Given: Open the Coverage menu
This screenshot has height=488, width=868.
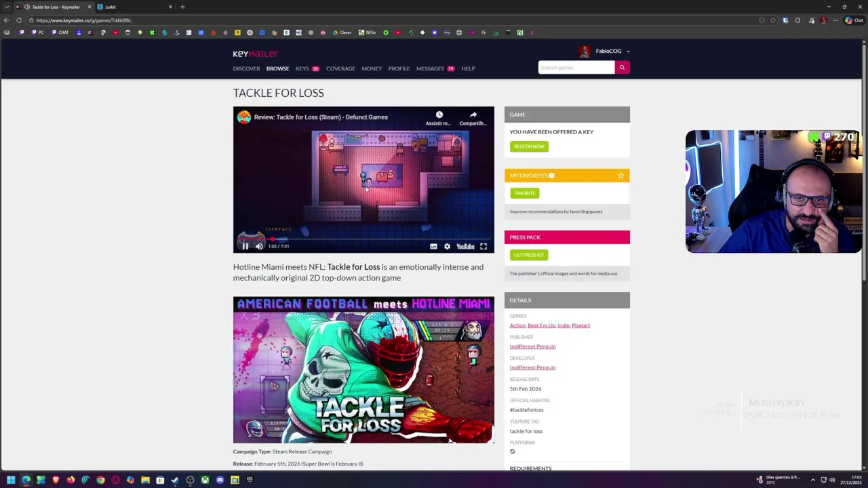Looking at the screenshot, I should [340, 68].
